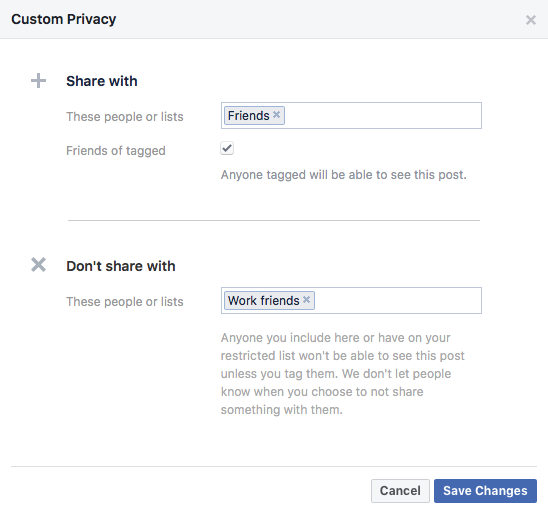The height and width of the screenshot is (514, 548).
Task: Click the Don't share with heading
Action: [121, 266]
